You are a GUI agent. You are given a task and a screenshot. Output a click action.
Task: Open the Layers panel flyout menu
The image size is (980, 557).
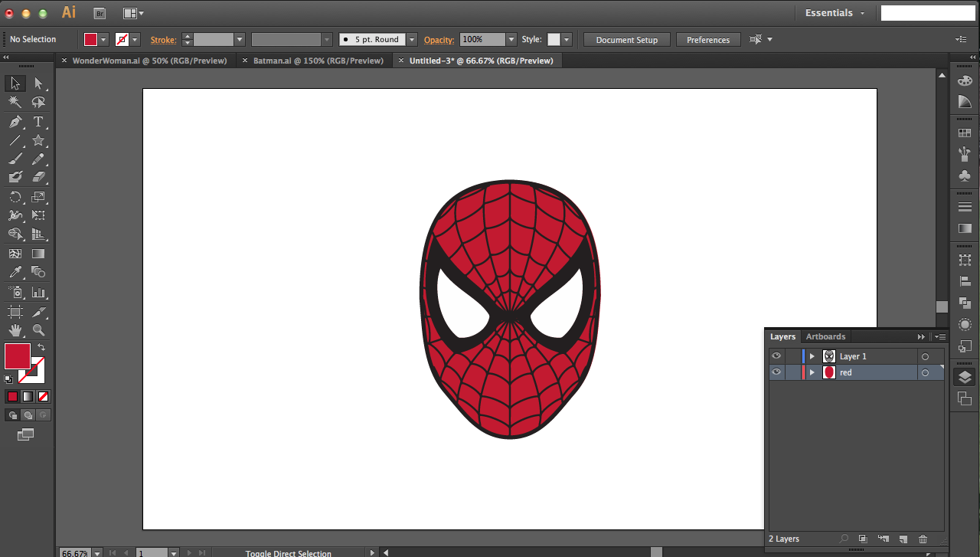click(x=940, y=336)
